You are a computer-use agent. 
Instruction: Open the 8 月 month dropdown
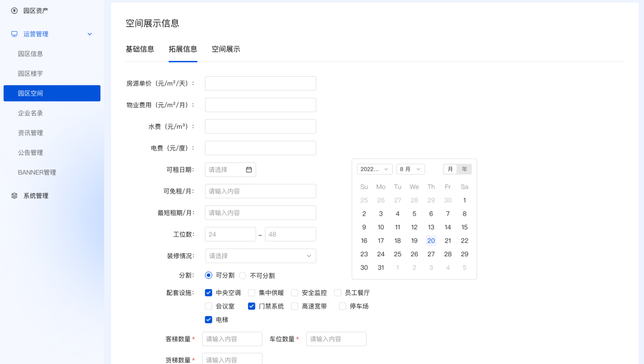410,169
